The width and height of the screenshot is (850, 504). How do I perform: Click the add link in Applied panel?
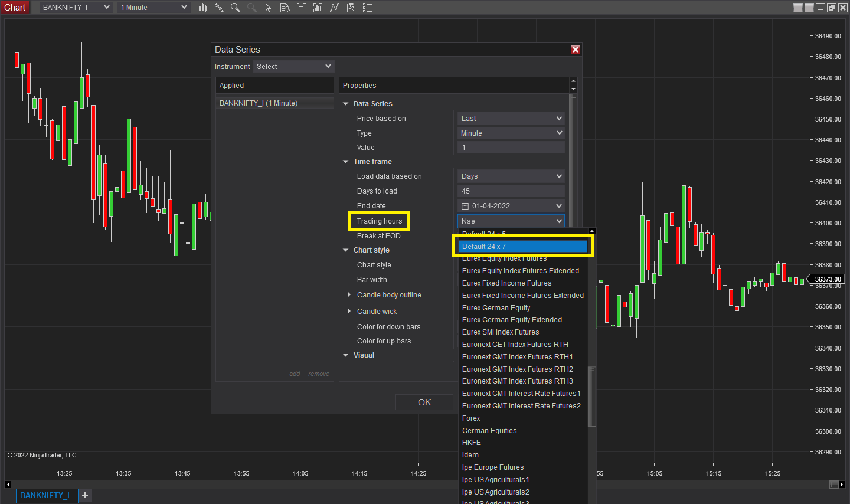pos(295,374)
